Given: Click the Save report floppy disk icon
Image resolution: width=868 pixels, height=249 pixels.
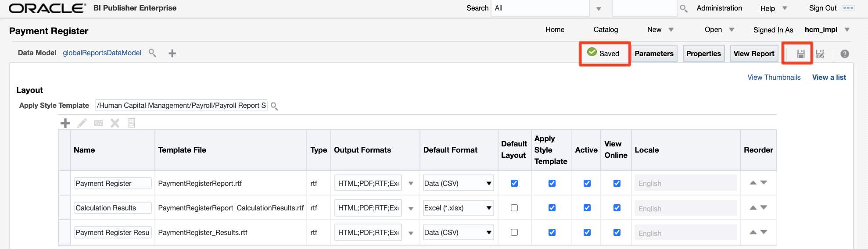Looking at the screenshot, I should (800, 54).
